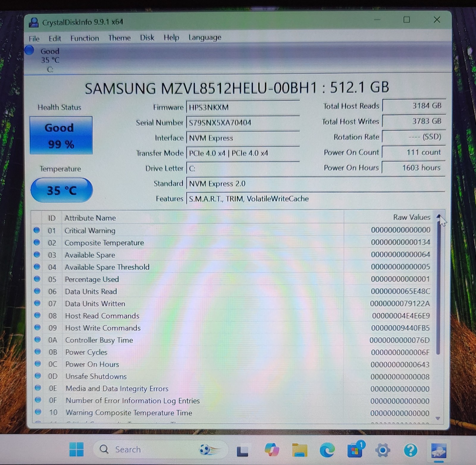Click the Features field

(316, 199)
